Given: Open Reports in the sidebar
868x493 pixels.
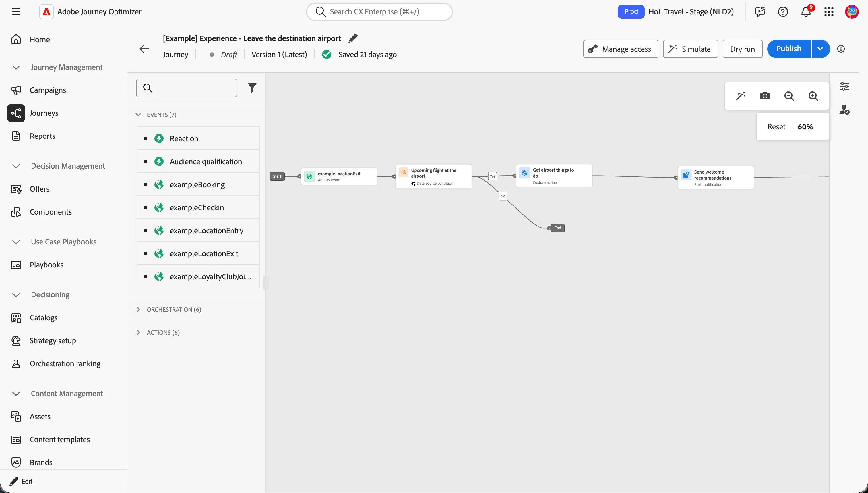Looking at the screenshot, I should tap(42, 136).
